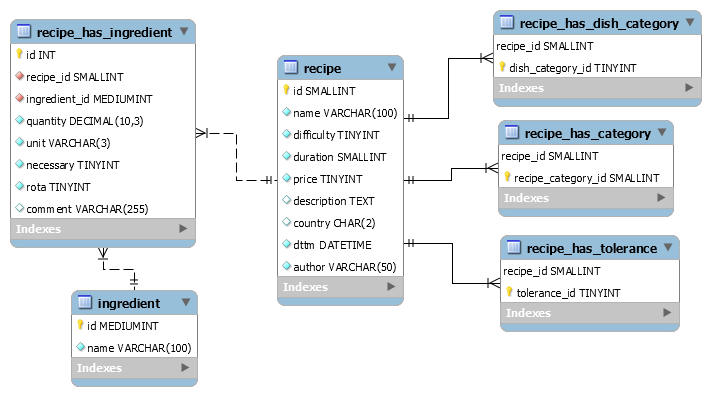Click key icon beside id MEDIUMINT
Viewport: 711px width, 396px height.
click(x=80, y=325)
